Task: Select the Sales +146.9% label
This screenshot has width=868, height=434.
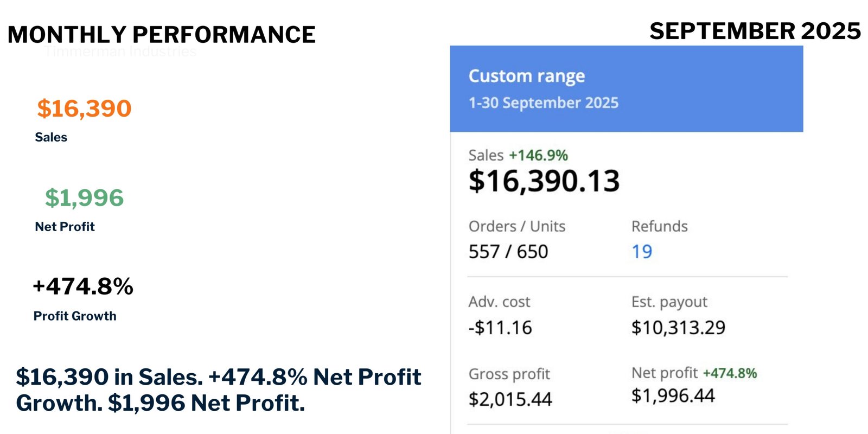Action: pos(518,155)
